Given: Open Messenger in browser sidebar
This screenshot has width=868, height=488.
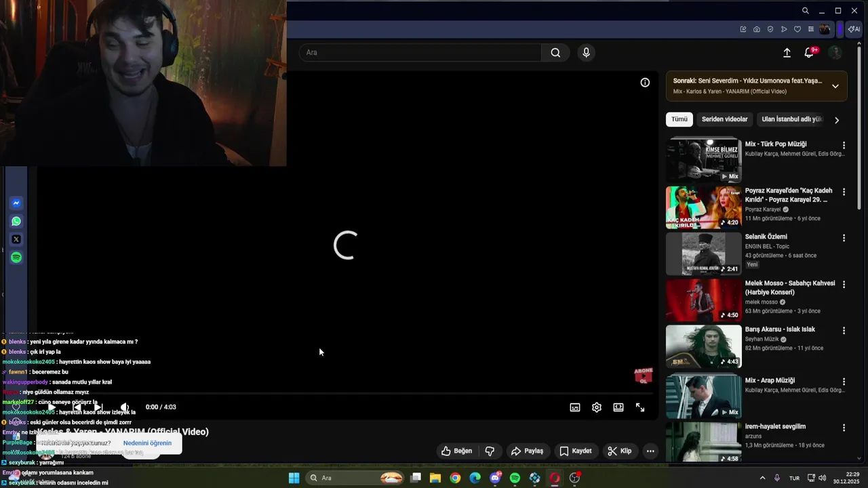Looking at the screenshot, I should (16, 203).
